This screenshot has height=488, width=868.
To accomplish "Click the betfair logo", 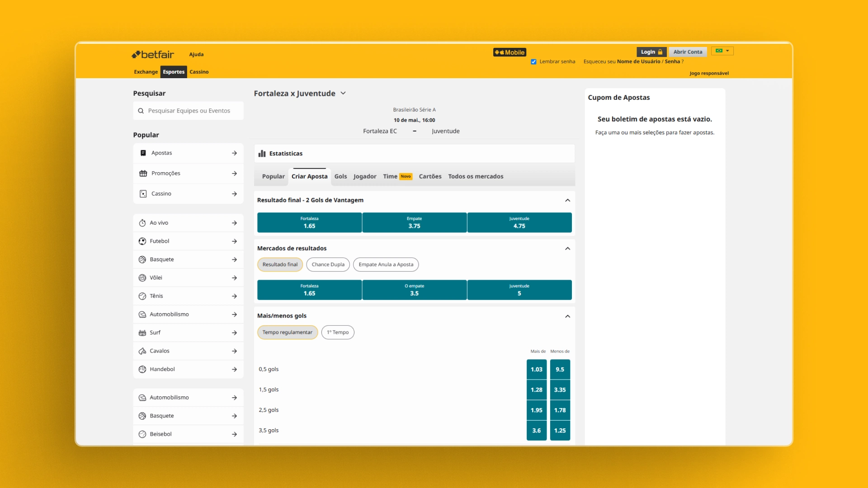I will 152,54.
